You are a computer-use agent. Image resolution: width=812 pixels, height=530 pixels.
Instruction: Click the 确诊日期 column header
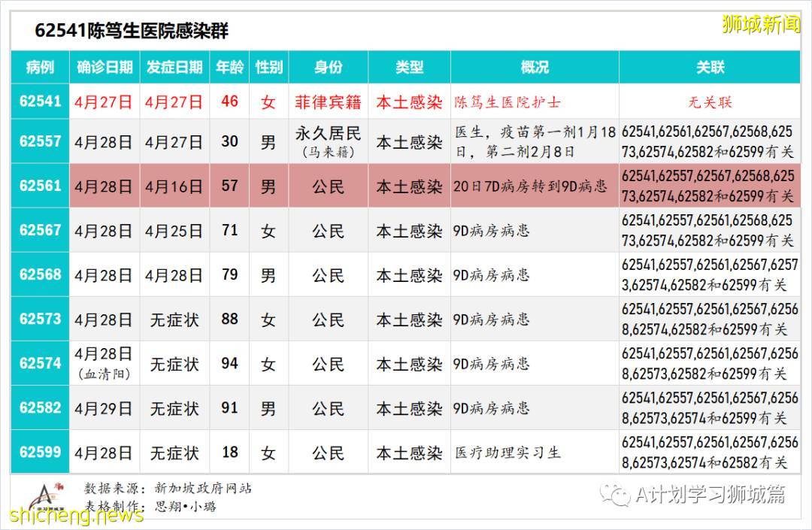[105, 67]
